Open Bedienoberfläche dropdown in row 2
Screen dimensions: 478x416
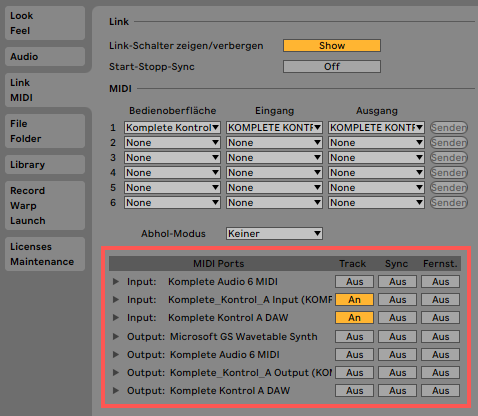172,143
